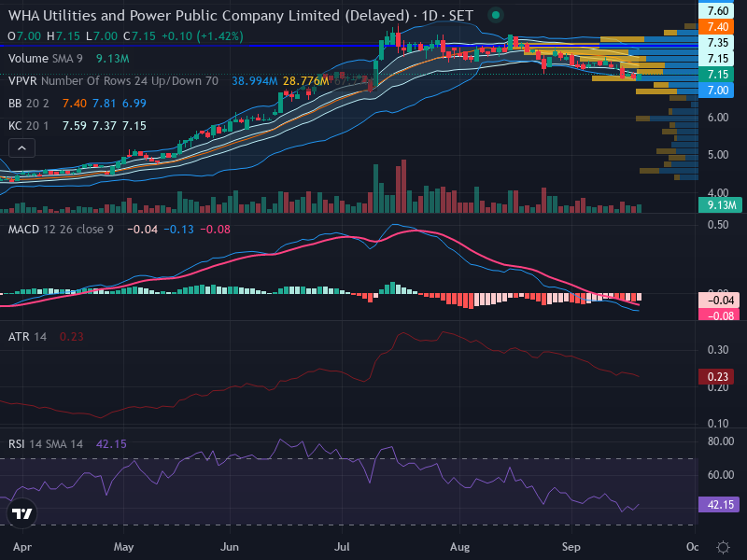Image resolution: width=747 pixels, height=560 pixels.
Task: Click the red 0.23 ATR value label
Action: point(718,377)
